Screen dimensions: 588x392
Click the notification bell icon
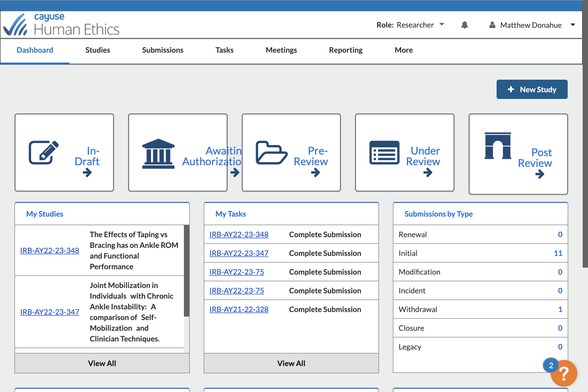tap(465, 25)
